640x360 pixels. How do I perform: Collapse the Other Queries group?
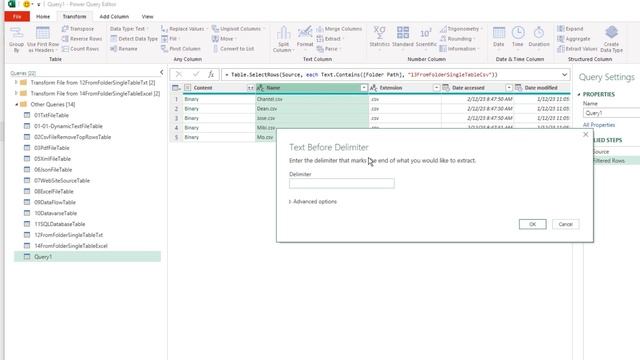coord(17,104)
